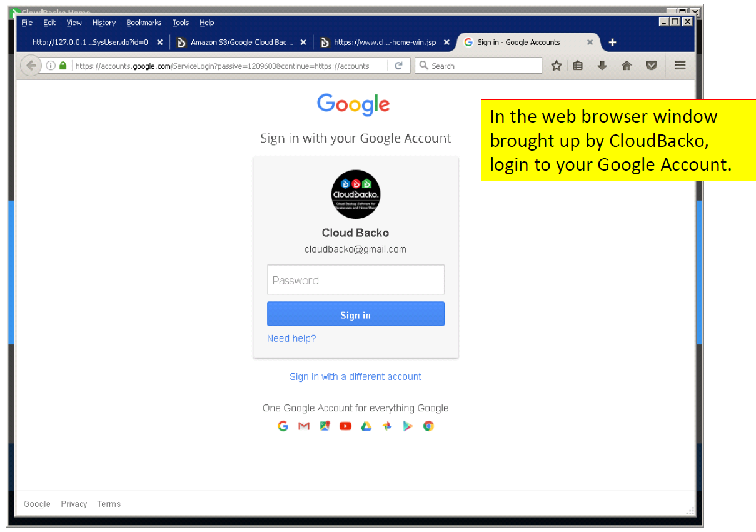The width and height of the screenshot is (756, 532).
Task: Open the History menu
Action: (x=104, y=23)
